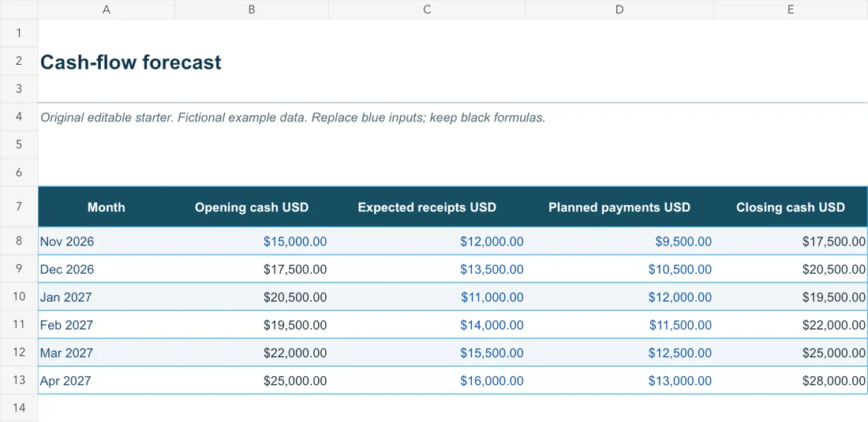This screenshot has width=868, height=422.
Task: Click the select-all corner box
Action: 19,9
